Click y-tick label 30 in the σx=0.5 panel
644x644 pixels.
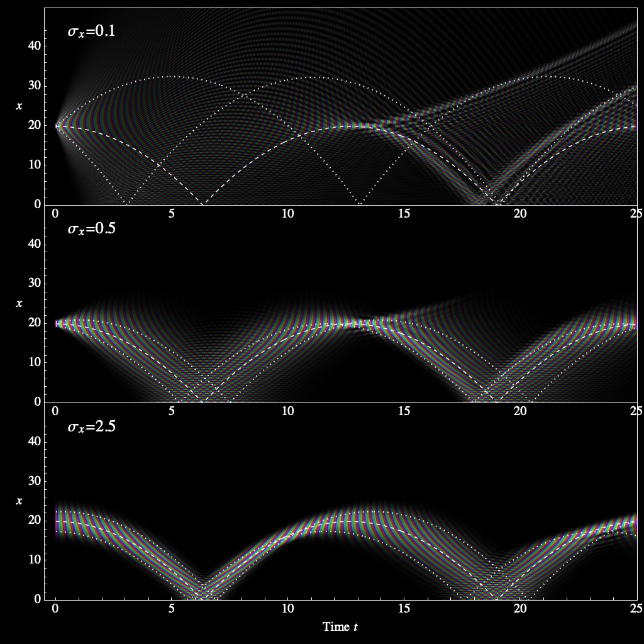35,284
